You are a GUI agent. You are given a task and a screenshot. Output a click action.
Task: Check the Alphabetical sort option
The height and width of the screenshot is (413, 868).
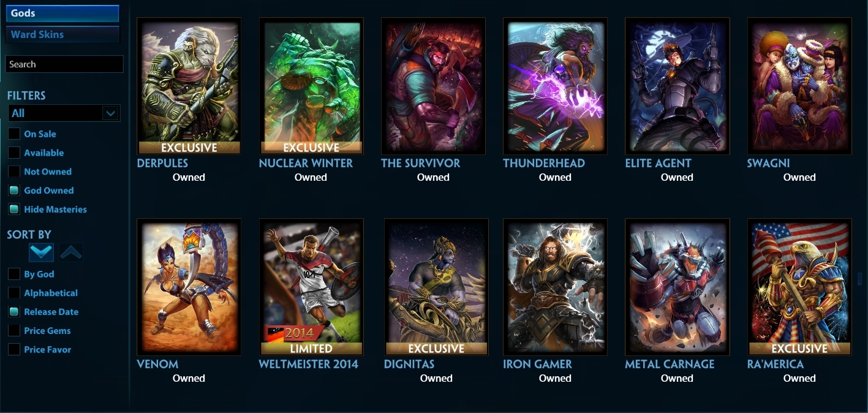(x=13, y=293)
